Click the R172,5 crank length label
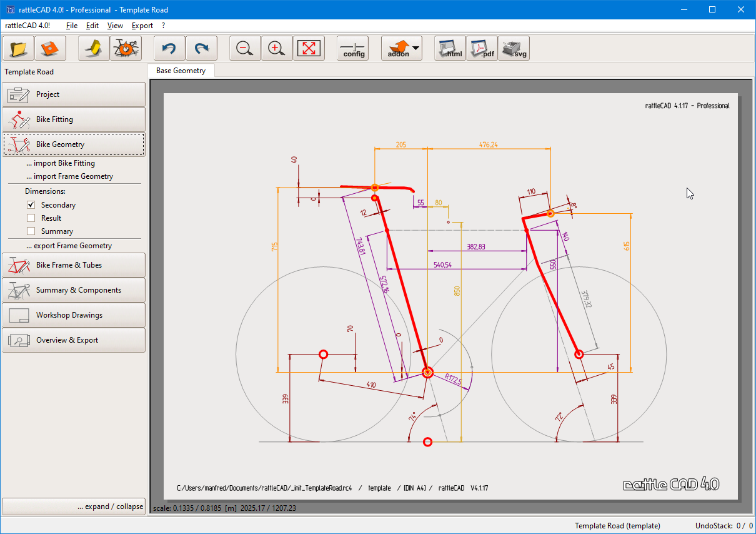The width and height of the screenshot is (756, 534). click(453, 380)
